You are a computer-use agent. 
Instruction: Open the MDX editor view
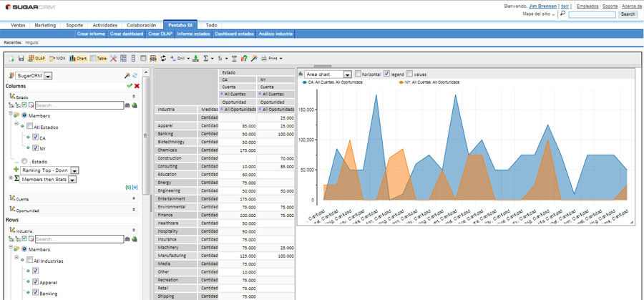click(57, 59)
